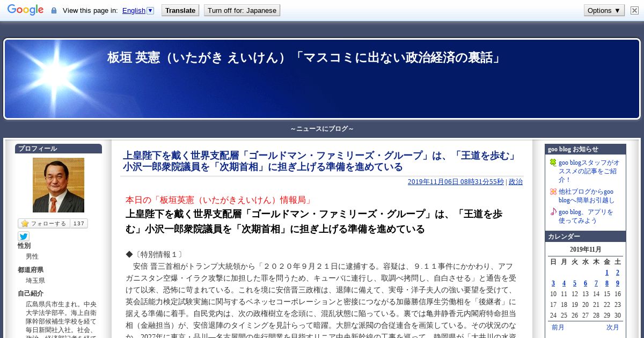The width and height of the screenshot is (644, 338).
Task: Click the 2019年11月 calendar caption
Action: (x=586, y=249)
